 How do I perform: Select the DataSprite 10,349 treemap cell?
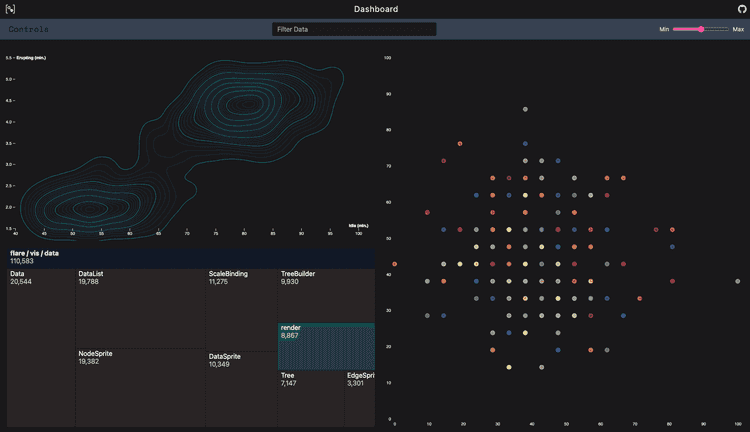click(x=242, y=389)
